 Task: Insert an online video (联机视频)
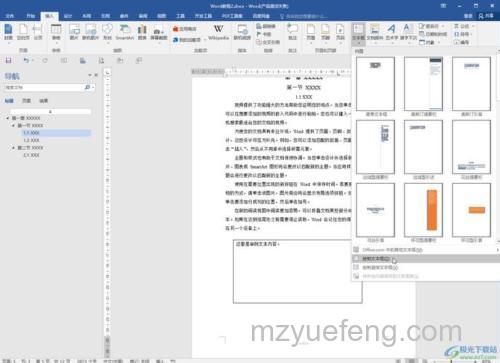(242, 32)
